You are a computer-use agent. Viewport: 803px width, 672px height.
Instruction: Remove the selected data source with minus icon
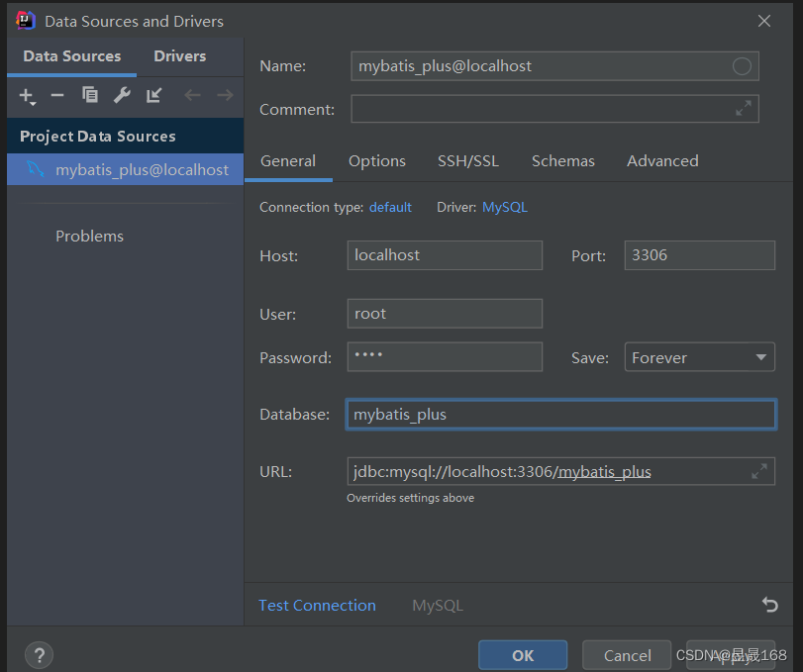pos(57,95)
